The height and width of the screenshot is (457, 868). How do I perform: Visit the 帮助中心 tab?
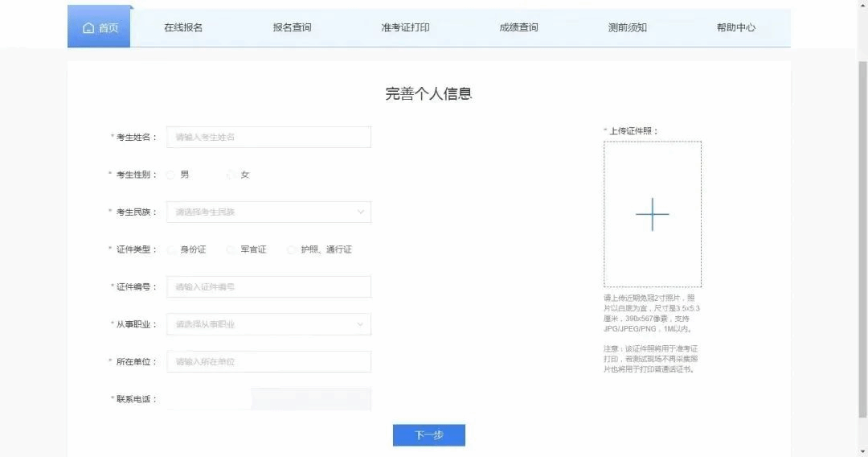[x=735, y=27]
